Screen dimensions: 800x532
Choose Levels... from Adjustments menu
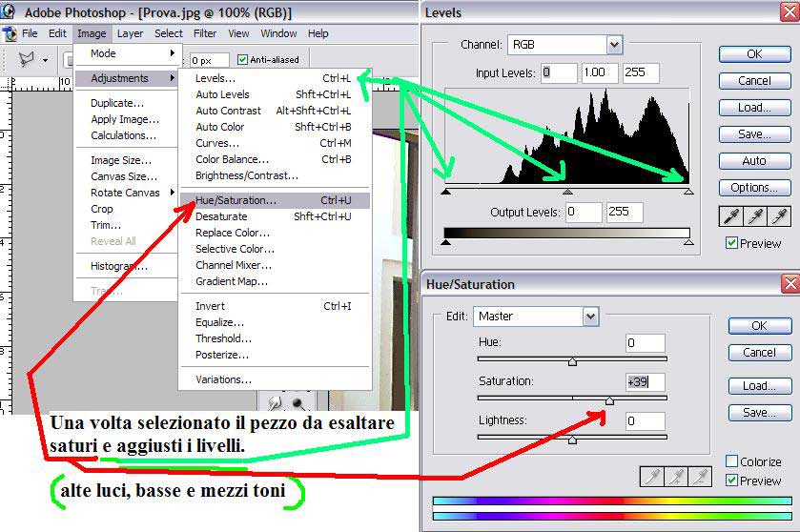[x=275, y=78]
